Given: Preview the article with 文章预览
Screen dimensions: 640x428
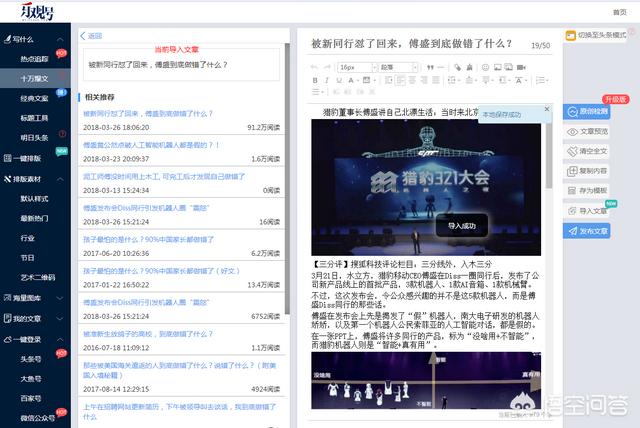Looking at the screenshot, I should click(587, 131).
